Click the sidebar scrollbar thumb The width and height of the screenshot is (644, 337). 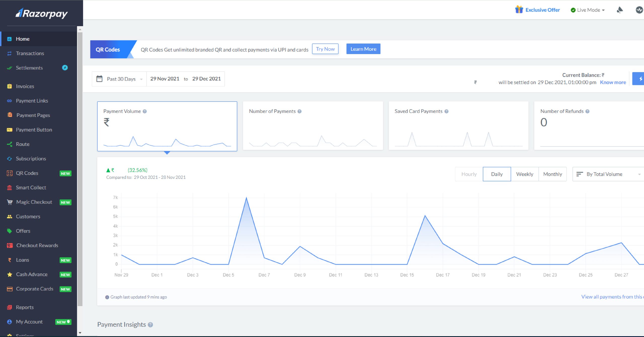[x=80, y=169]
